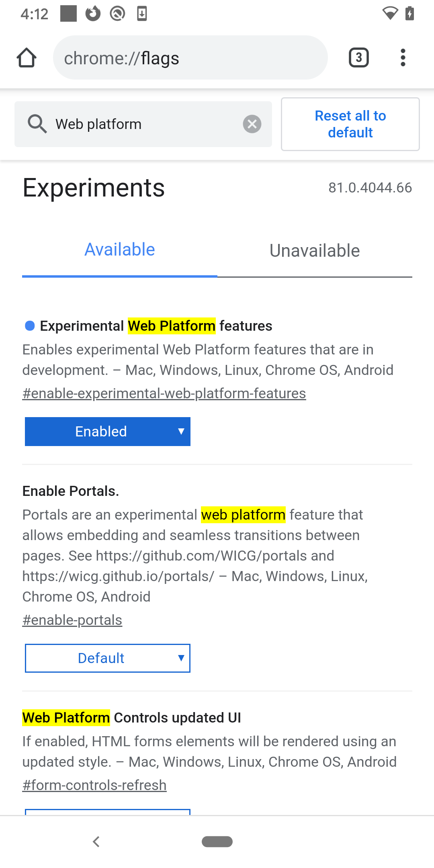Click the search magnifier in flags search box
Image resolution: width=434 pixels, height=868 pixels.
coord(37,124)
